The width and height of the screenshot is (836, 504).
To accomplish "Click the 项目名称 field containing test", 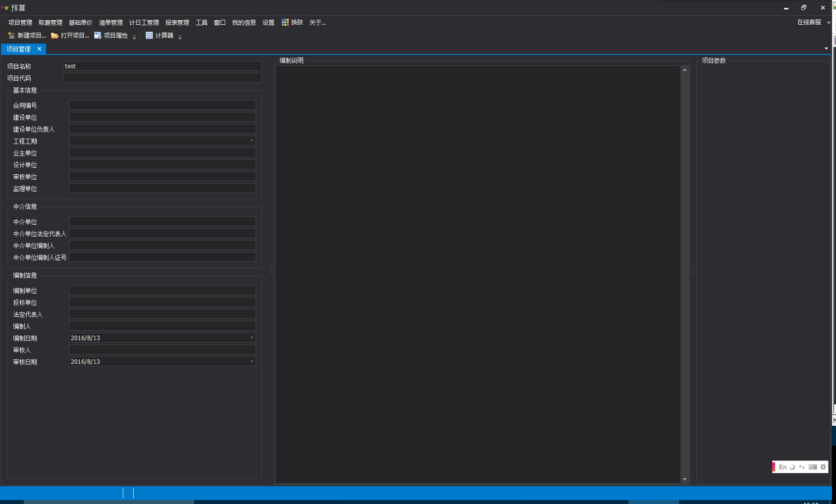I will (x=162, y=66).
